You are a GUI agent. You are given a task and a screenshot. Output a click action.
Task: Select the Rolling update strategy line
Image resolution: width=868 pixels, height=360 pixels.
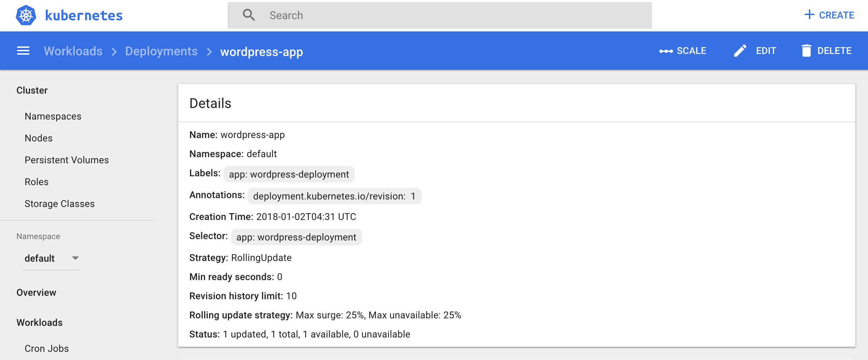point(325,315)
